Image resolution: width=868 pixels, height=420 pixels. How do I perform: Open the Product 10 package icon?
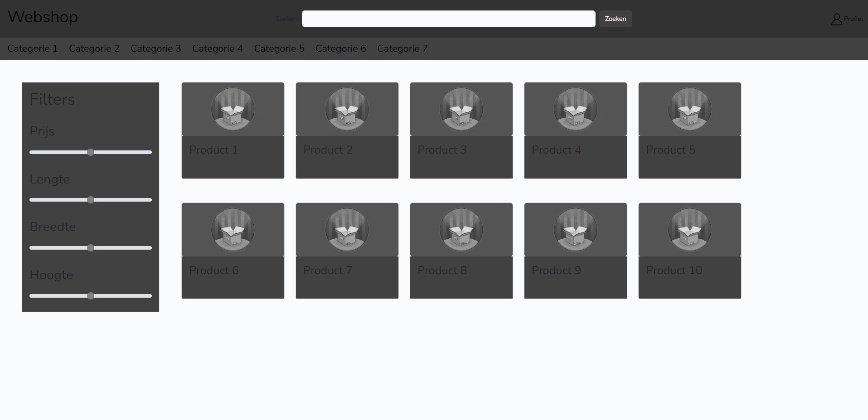689,230
